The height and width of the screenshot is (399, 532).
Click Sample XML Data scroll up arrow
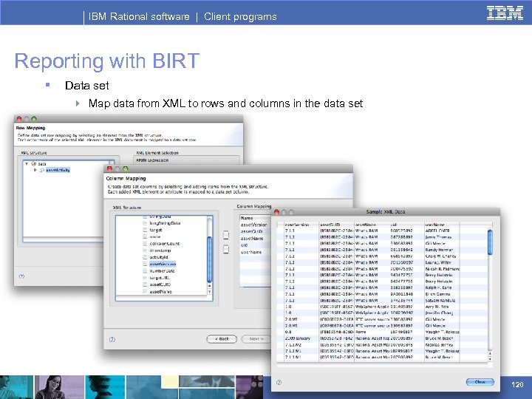coord(490,354)
